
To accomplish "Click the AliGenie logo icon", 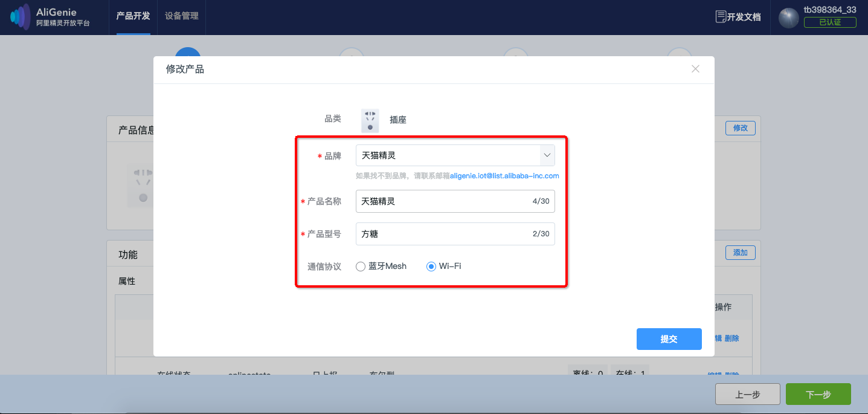I will click(x=21, y=17).
